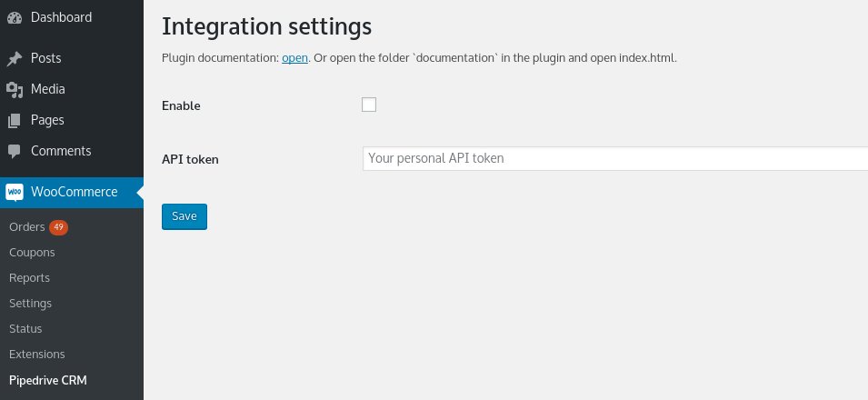Click the WooCommerce logo icon
The width and height of the screenshot is (868, 400).
tap(15, 192)
